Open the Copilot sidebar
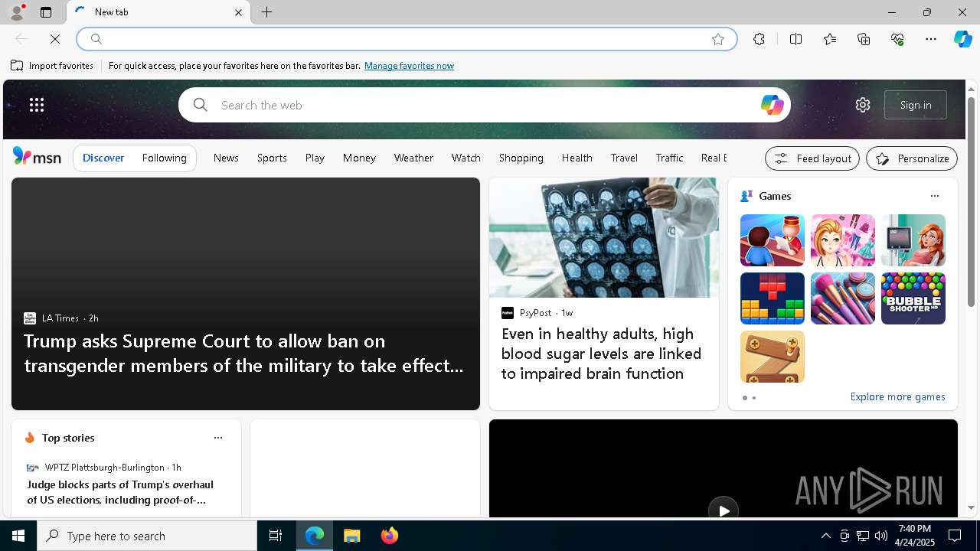The height and width of the screenshot is (551, 980). (x=962, y=39)
